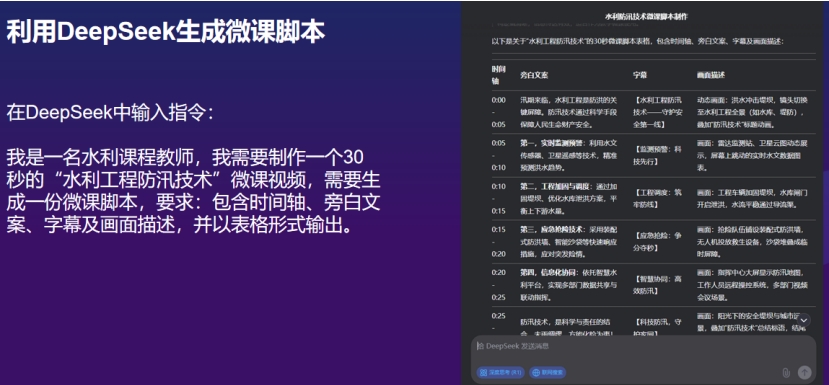829x385 pixels.
Task: Click the prompt paragraph starting 我是一名水利课程教师
Action: pos(194,191)
